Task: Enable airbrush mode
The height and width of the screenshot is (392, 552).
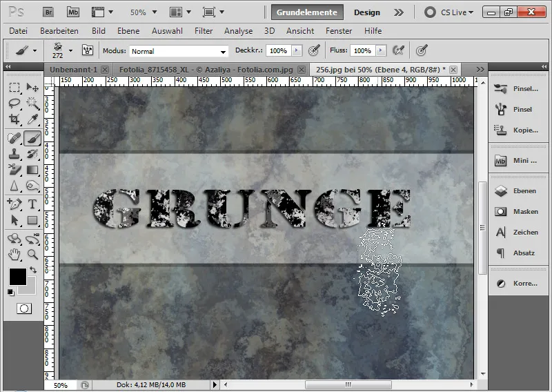Action: click(398, 50)
